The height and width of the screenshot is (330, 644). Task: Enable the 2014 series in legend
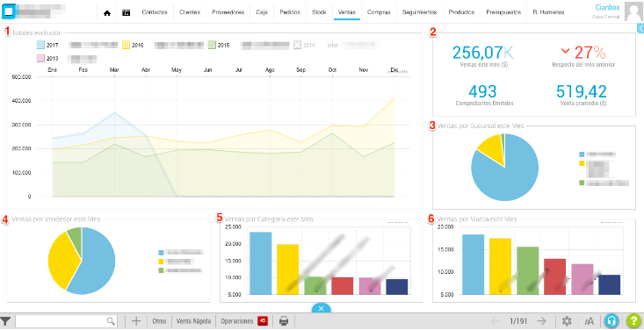pyautogui.click(x=298, y=45)
